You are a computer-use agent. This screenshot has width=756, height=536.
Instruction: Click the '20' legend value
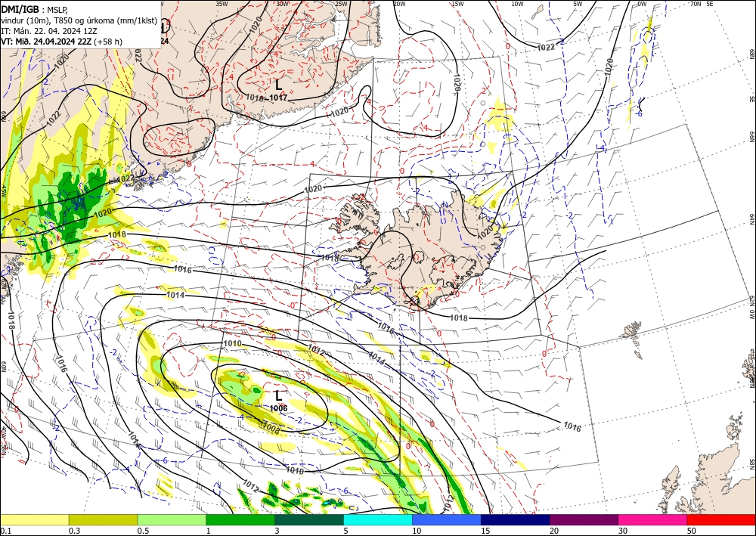click(554, 531)
